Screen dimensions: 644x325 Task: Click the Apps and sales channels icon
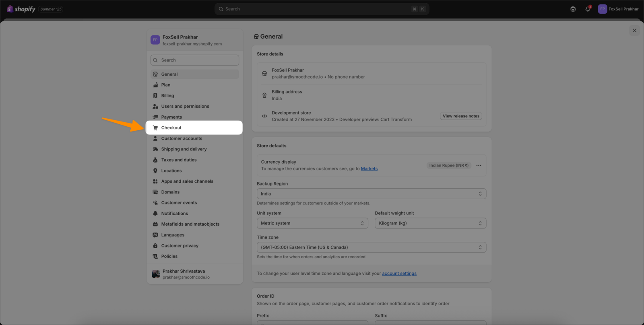[x=155, y=181]
